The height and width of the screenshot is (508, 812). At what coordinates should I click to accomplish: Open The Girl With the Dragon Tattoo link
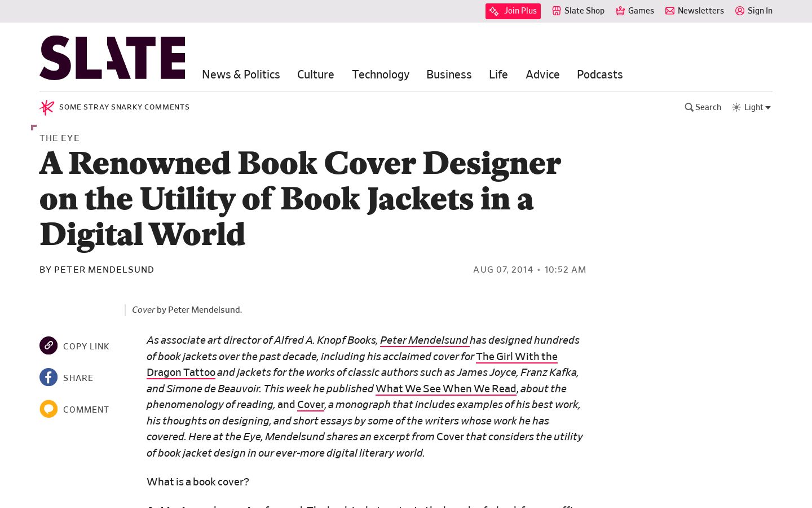(x=517, y=357)
